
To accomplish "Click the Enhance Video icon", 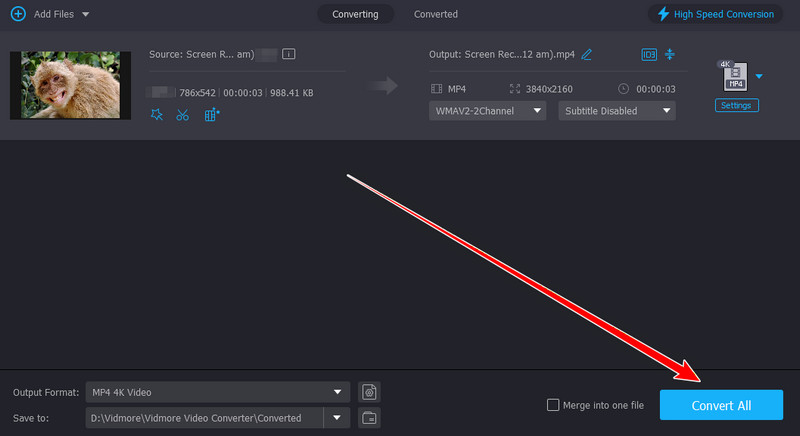I will click(x=211, y=115).
